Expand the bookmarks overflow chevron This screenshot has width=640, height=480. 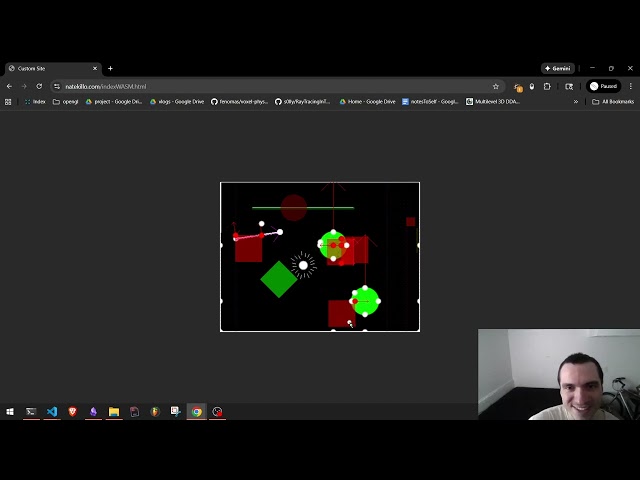click(x=576, y=102)
